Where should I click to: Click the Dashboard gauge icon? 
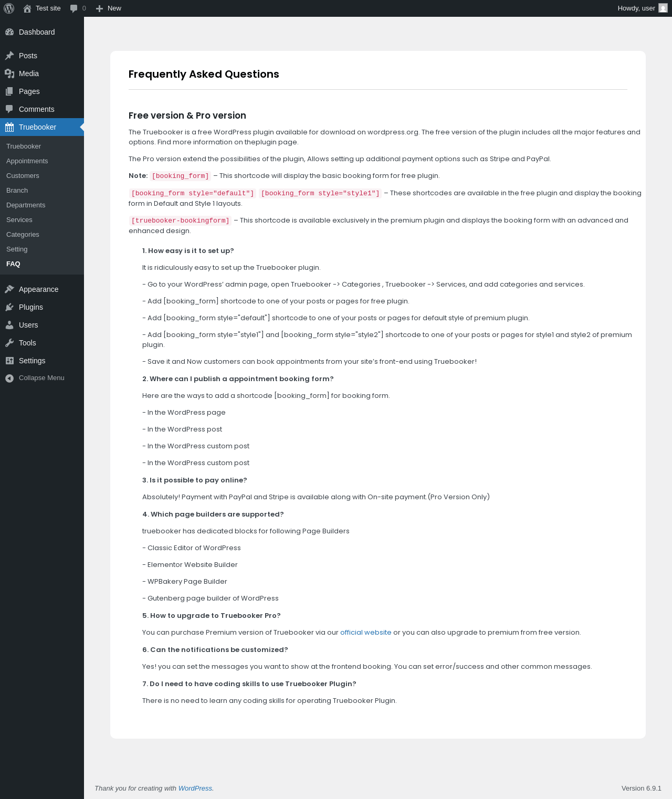point(9,32)
